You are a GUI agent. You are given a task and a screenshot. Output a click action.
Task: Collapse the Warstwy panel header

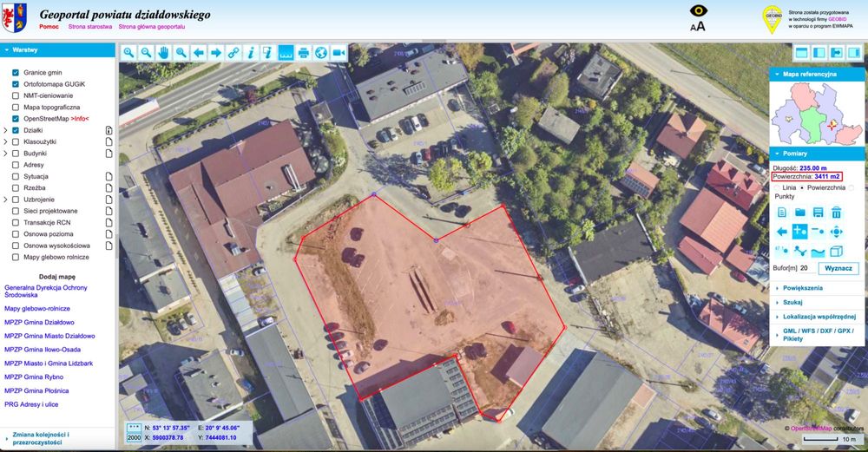(x=57, y=49)
